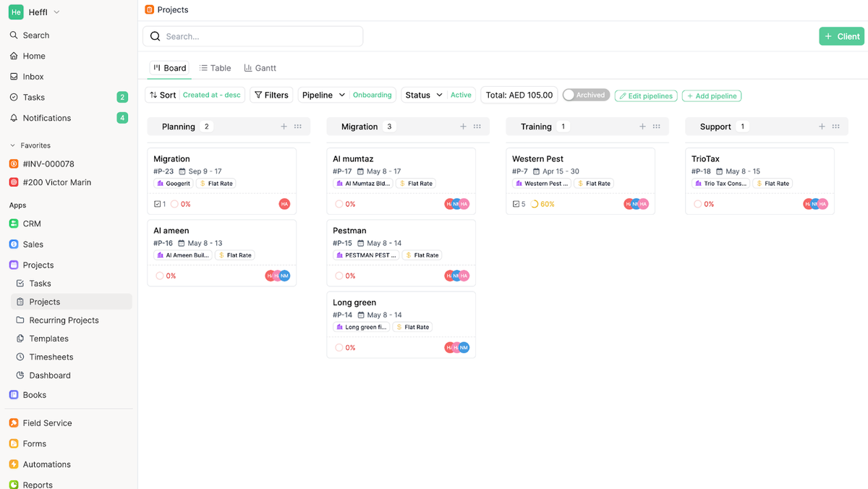The height and width of the screenshot is (489, 868).
Task: Open the Forms app
Action: pos(34,443)
